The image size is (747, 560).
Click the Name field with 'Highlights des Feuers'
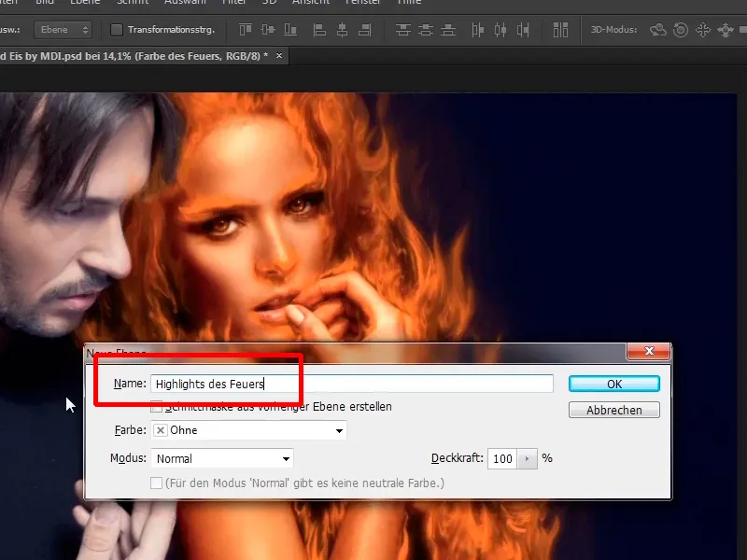tap(352, 384)
